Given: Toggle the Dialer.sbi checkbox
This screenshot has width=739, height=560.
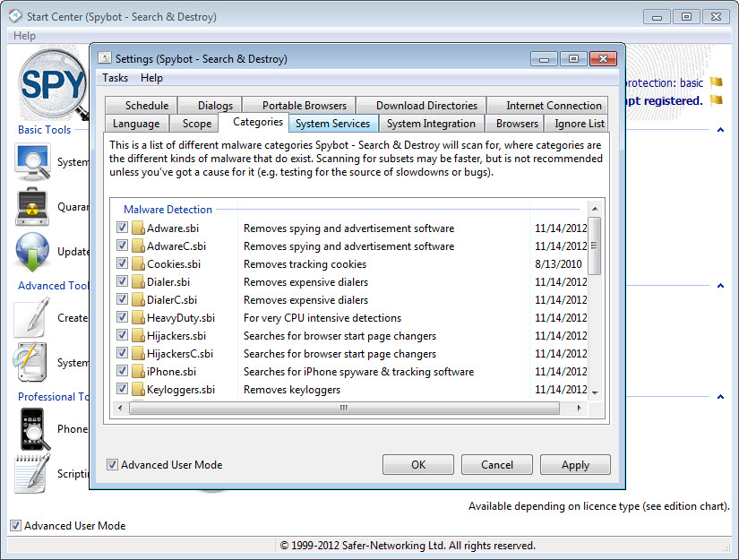Looking at the screenshot, I should (x=122, y=281).
